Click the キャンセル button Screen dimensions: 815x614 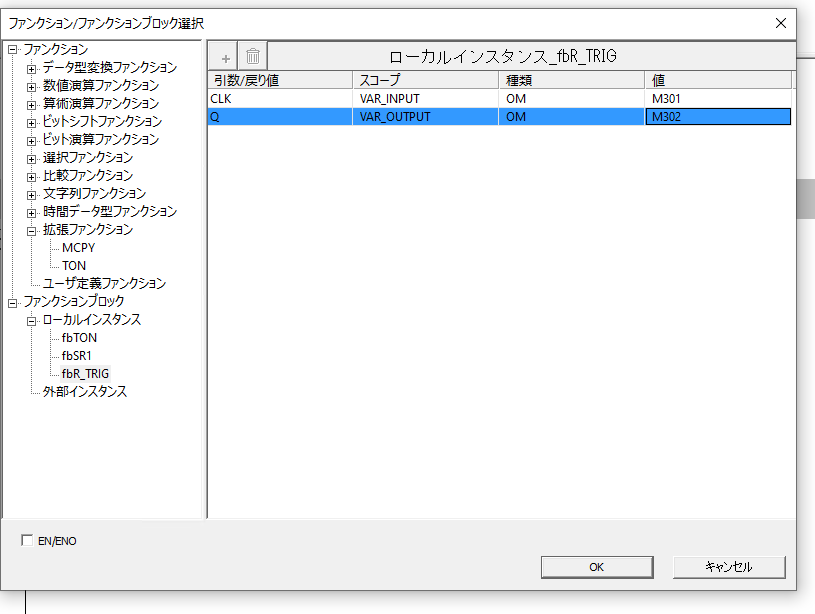click(728, 567)
